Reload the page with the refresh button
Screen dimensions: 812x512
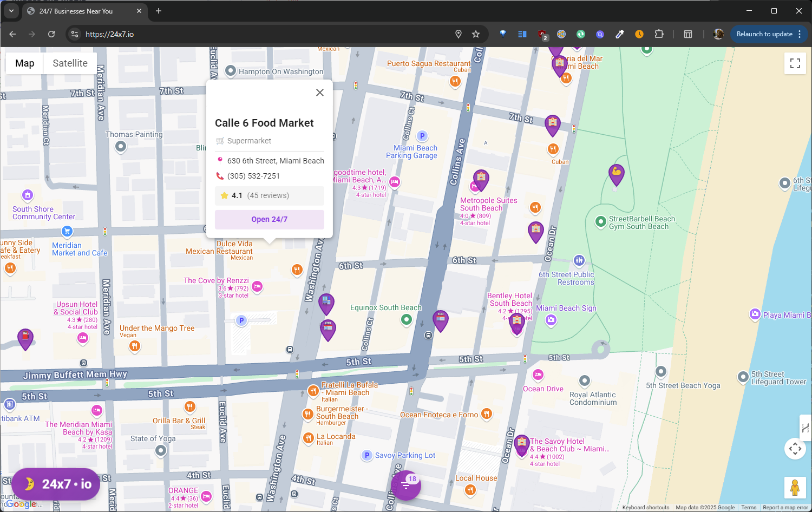click(x=51, y=34)
